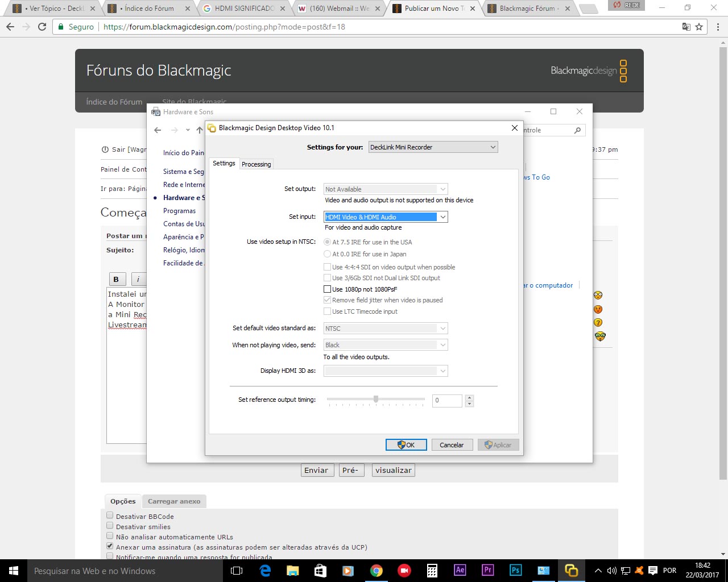Click the Chrome reload page icon

coord(42,27)
